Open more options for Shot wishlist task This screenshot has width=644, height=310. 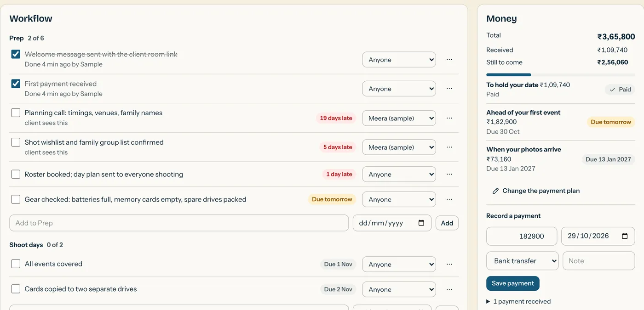(x=449, y=147)
